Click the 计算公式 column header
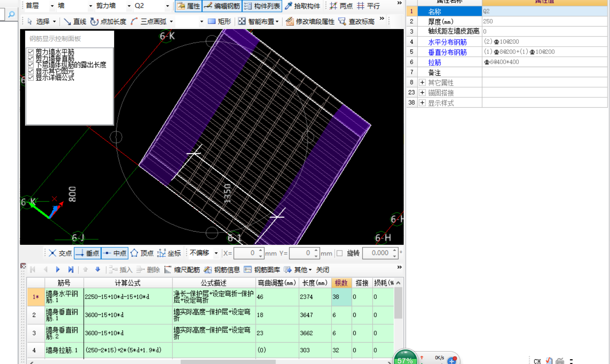The height and width of the screenshot is (364, 610). click(x=128, y=283)
